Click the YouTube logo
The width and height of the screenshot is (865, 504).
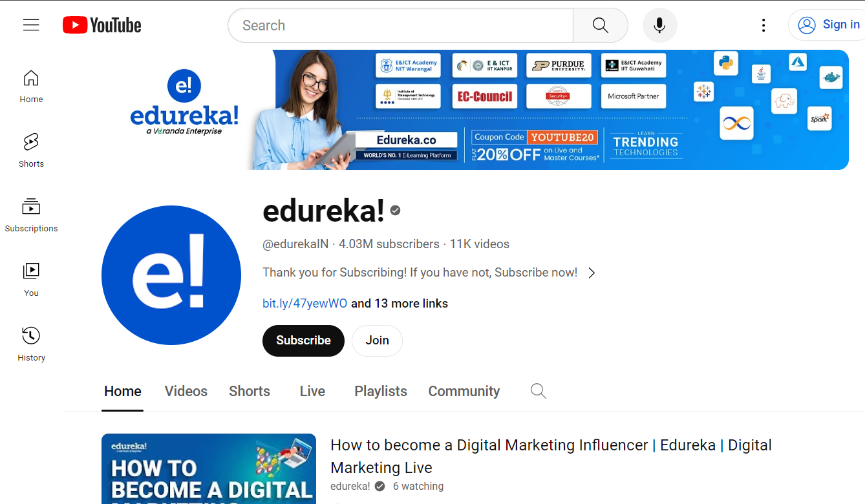click(x=102, y=25)
